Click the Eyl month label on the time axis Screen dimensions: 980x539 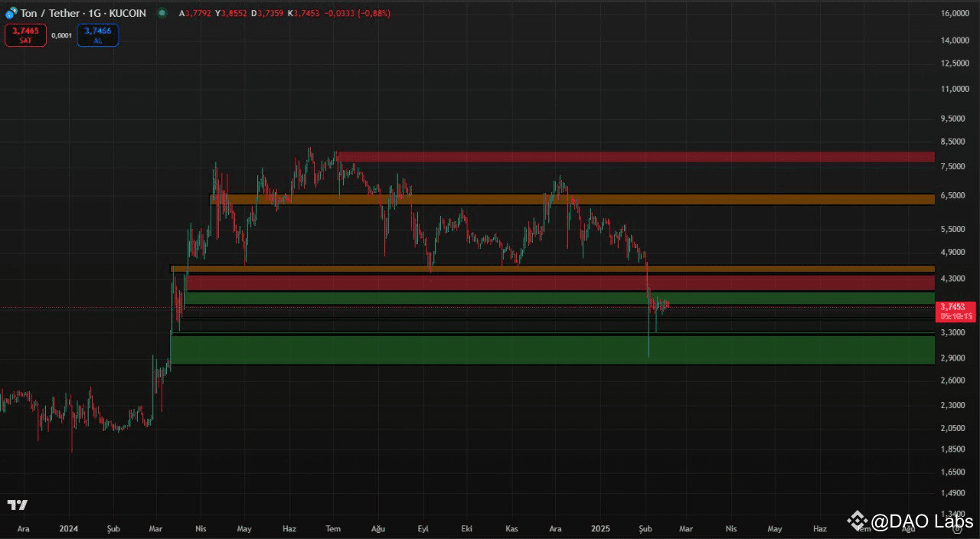[x=423, y=528]
